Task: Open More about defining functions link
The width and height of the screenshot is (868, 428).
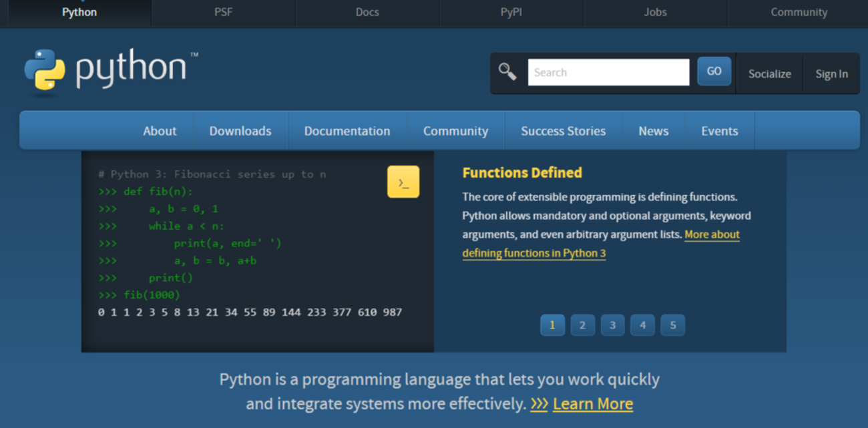Action: tap(712, 235)
